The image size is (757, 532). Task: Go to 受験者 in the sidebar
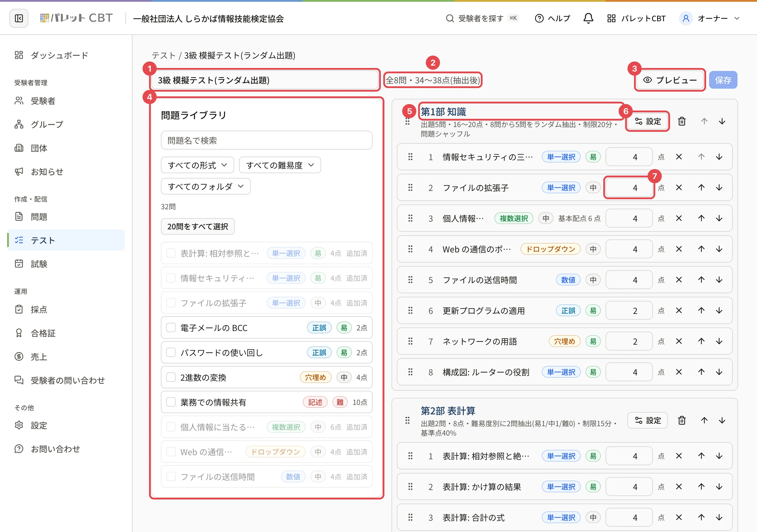click(x=66, y=100)
